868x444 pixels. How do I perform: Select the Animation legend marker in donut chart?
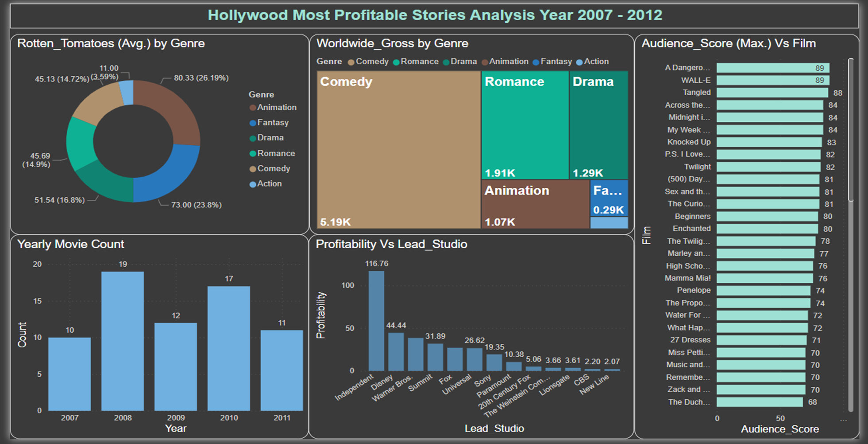(x=252, y=107)
